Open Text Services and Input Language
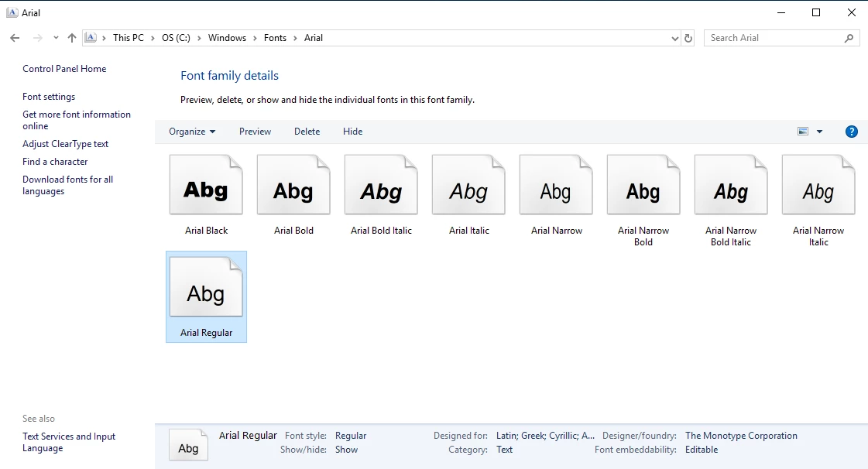 [x=69, y=443]
